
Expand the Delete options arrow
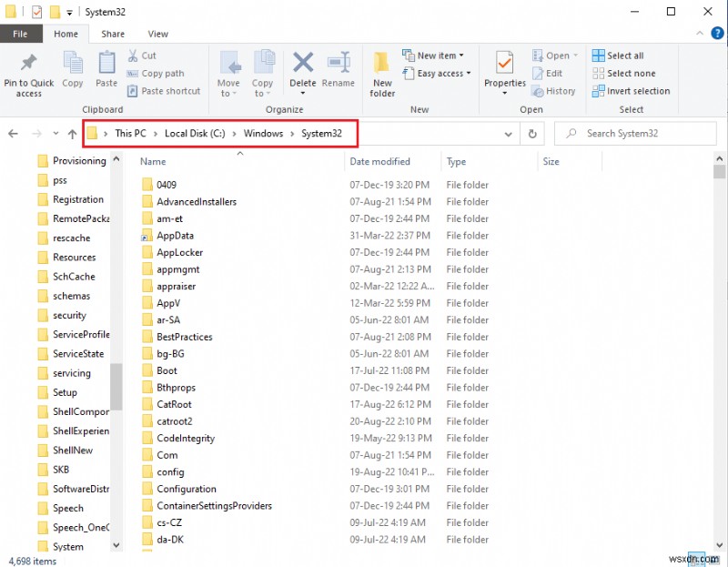(x=303, y=94)
